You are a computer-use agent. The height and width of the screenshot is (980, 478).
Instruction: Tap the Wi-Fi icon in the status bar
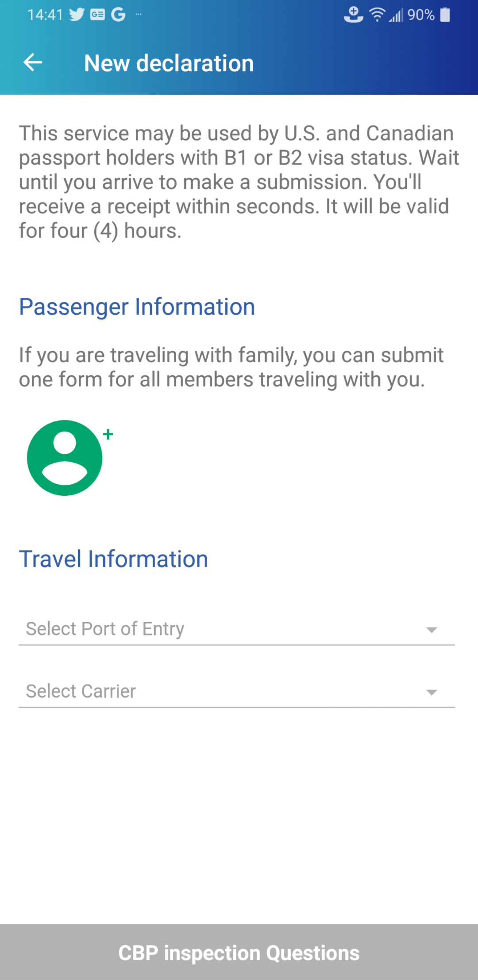376,14
